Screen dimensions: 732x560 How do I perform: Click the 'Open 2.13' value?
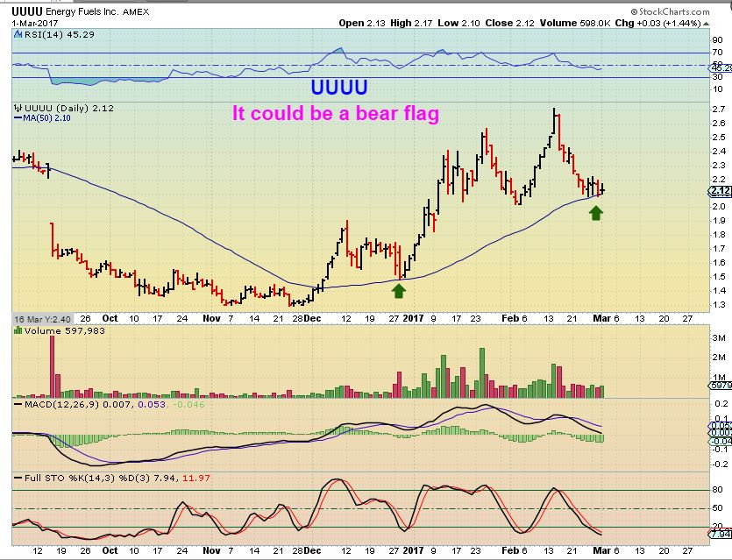(x=362, y=23)
